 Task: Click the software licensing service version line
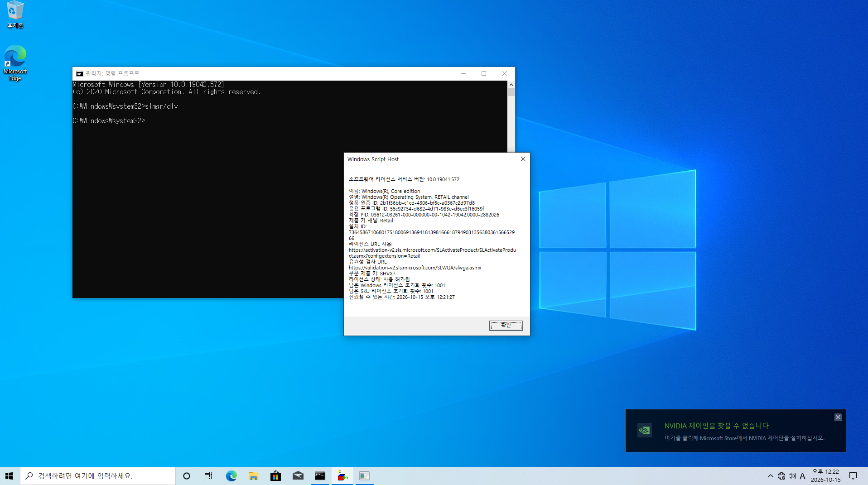(x=404, y=179)
